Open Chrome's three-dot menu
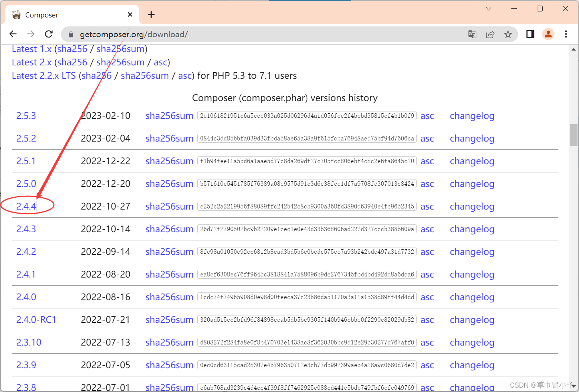The image size is (579, 392). point(566,34)
